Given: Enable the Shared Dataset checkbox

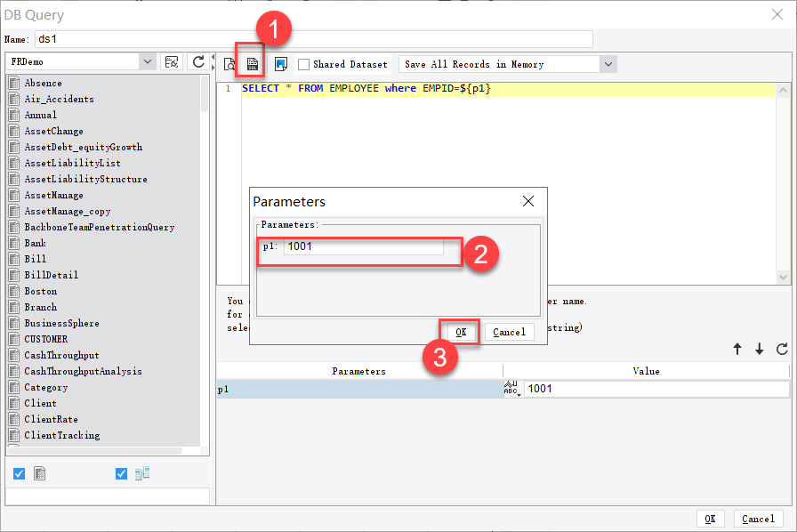Looking at the screenshot, I should coord(304,63).
